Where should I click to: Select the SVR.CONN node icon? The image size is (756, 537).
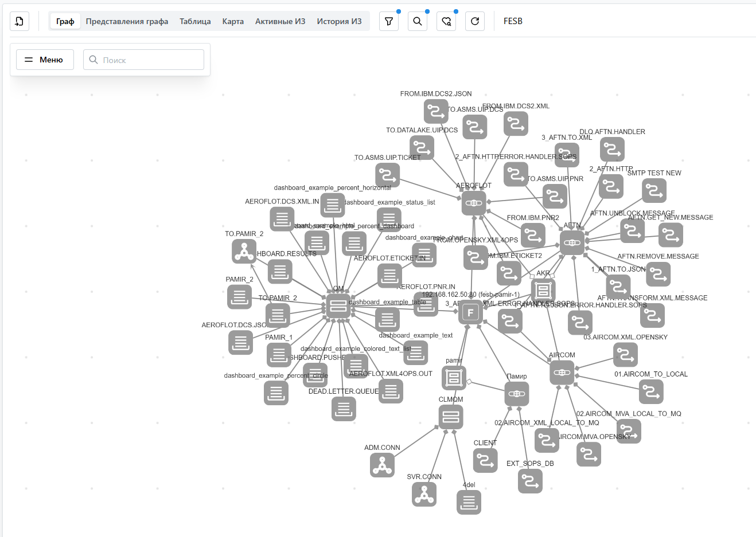click(424, 494)
